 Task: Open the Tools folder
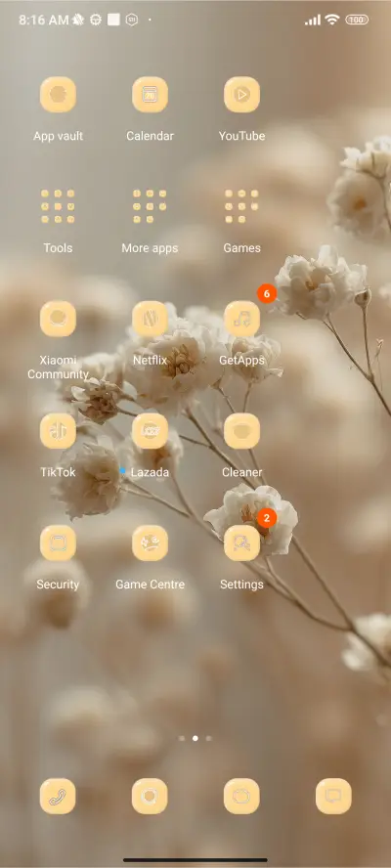click(x=58, y=206)
